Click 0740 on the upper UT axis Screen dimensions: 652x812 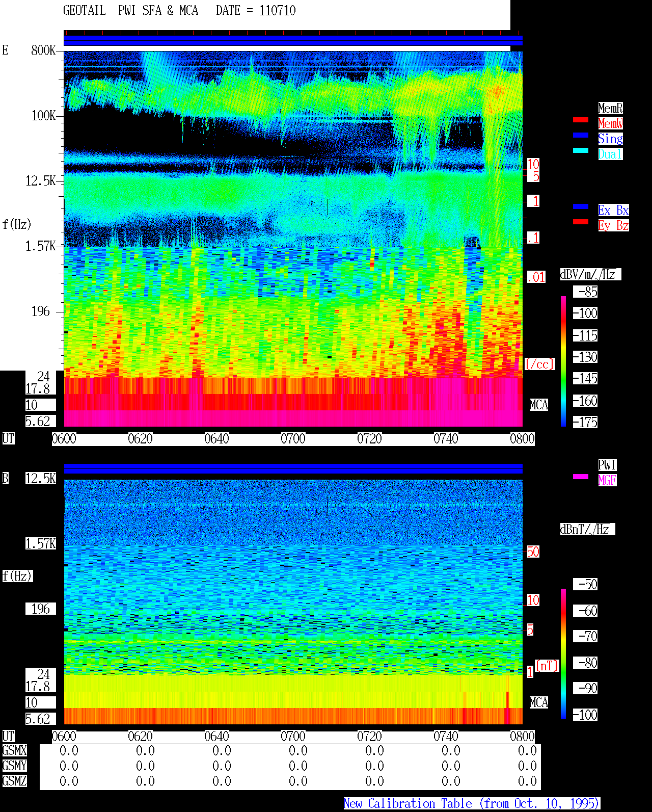coord(446,438)
